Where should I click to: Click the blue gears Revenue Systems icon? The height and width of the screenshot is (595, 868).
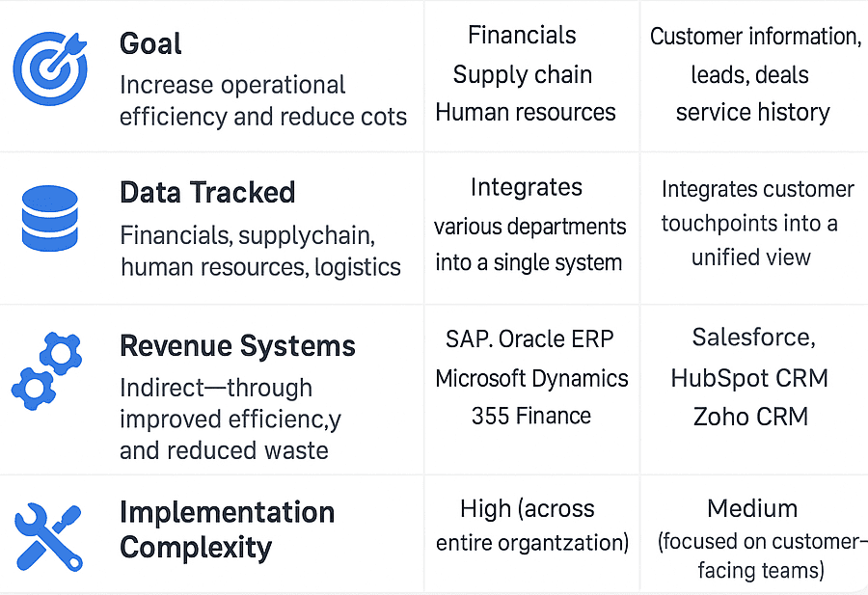[x=47, y=371]
